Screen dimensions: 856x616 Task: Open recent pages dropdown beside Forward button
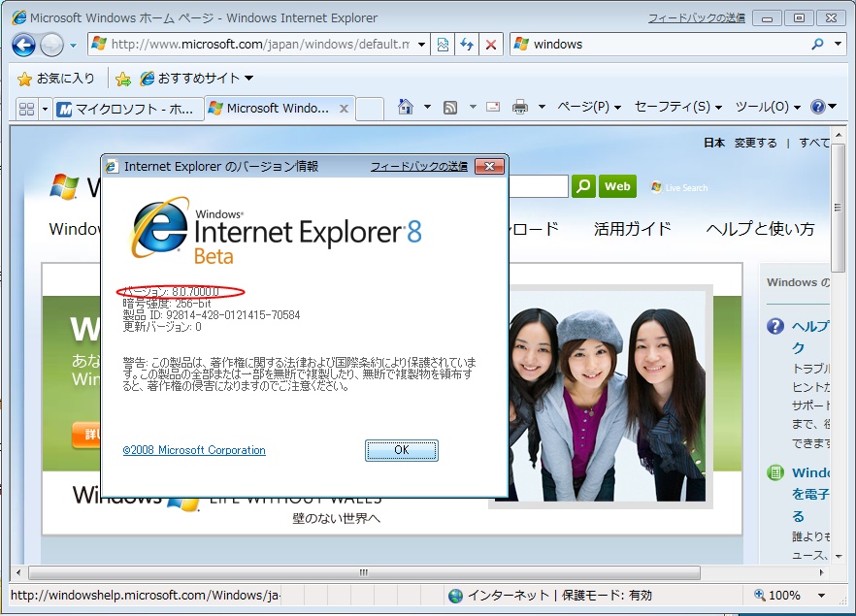73,46
